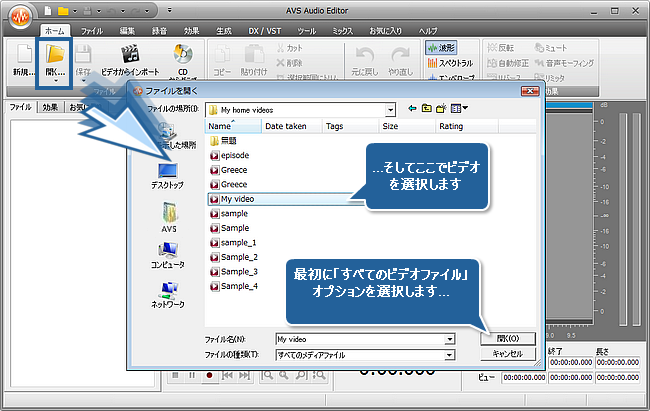Click the 新規 (New) file icon

click(x=22, y=61)
